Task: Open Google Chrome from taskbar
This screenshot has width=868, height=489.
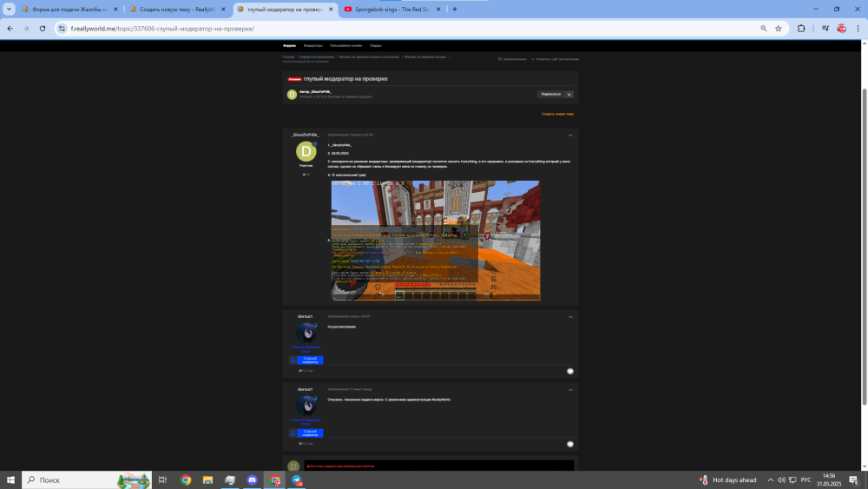Action: pos(186,479)
